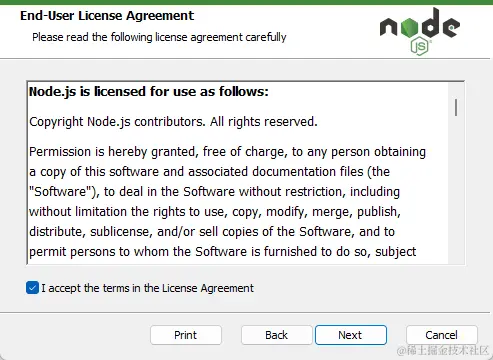This screenshot has height=360, width=493.
Task: Click the empty scrollbar track below the thumb
Action: click(456, 190)
